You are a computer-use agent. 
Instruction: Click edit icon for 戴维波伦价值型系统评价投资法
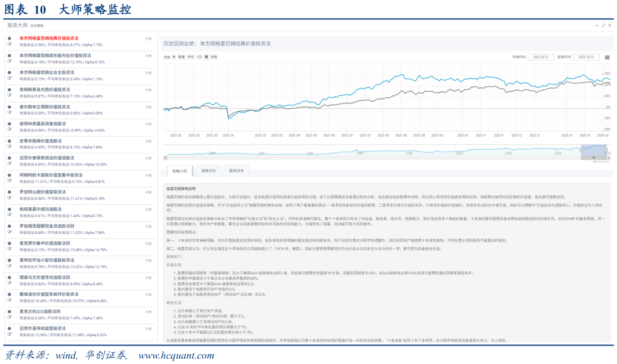[9, 300]
